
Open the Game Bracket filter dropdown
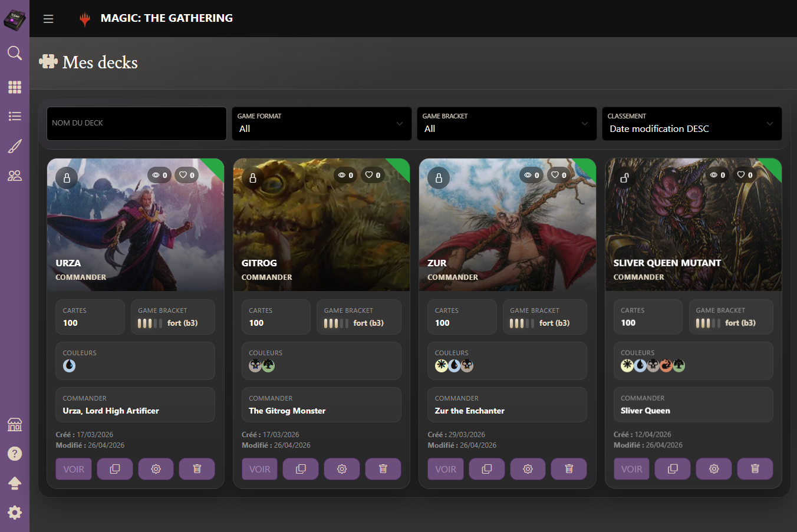(x=507, y=124)
